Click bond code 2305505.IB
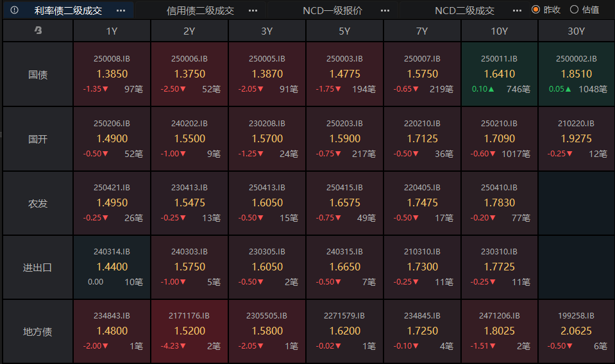The width and height of the screenshot is (615, 364). [267, 316]
